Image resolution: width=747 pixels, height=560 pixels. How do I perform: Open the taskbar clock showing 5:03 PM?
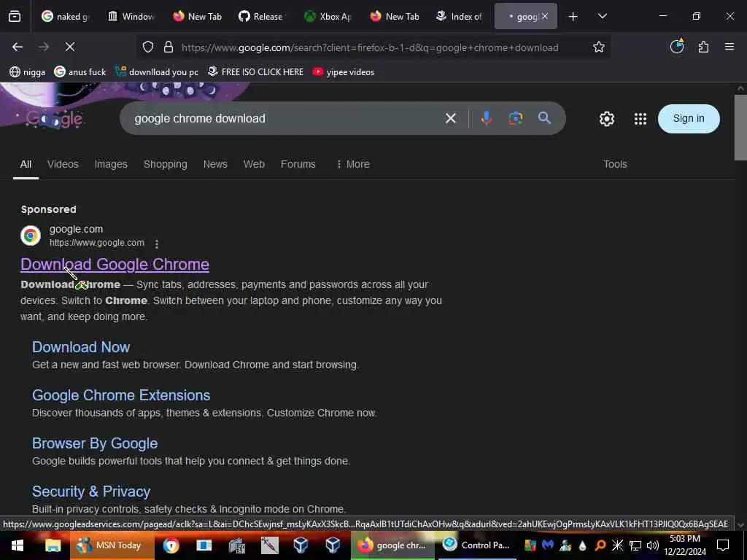pos(685,545)
